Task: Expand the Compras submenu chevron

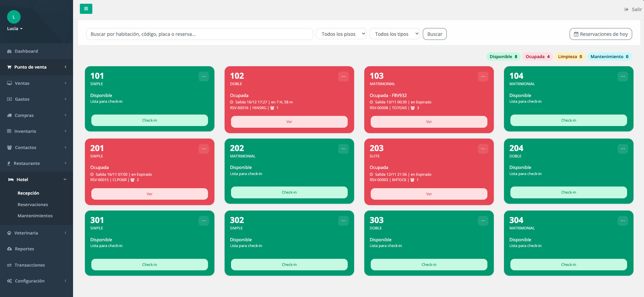Action: click(66, 115)
